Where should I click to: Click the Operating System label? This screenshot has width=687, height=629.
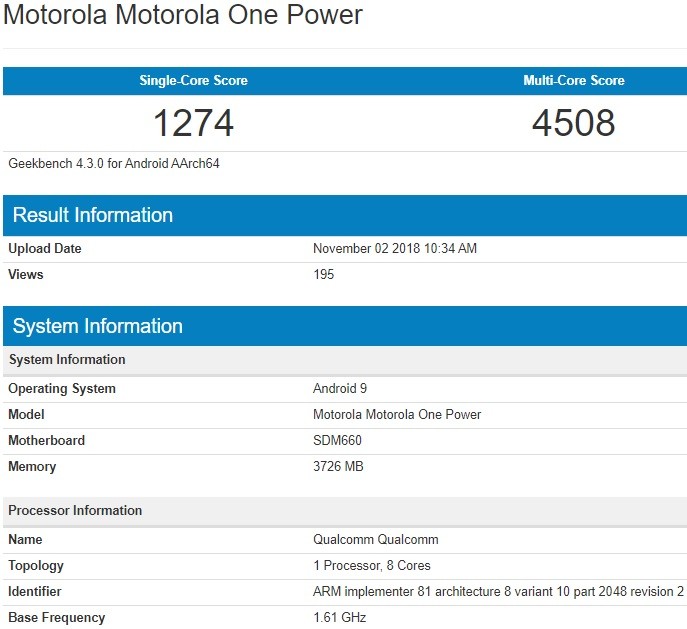click(x=62, y=389)
